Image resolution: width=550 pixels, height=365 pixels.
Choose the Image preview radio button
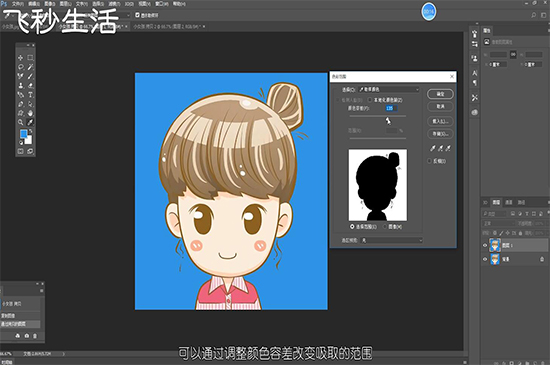(x=385, y=227)
